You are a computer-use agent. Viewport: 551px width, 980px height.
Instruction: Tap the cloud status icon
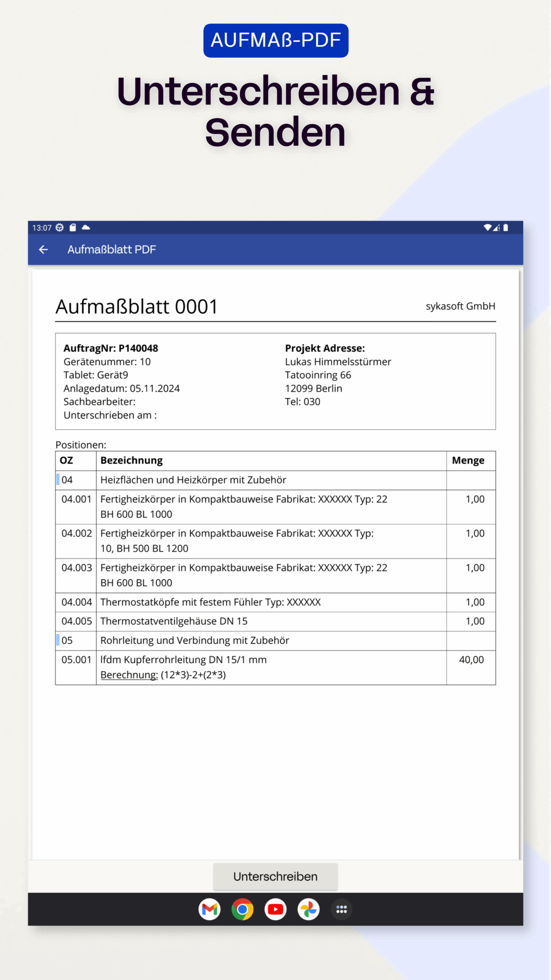[86, 227]
